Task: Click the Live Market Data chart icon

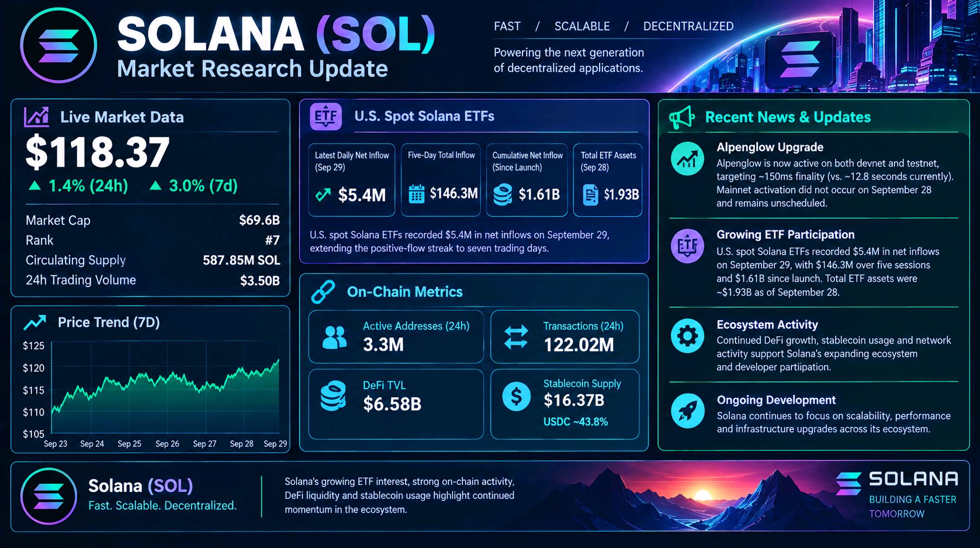Action: pyautogui.click(x=36, y=117)
